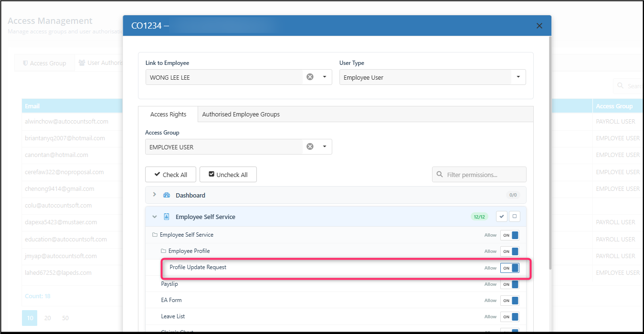Expand the Dashboard permission section

(154, 195)
